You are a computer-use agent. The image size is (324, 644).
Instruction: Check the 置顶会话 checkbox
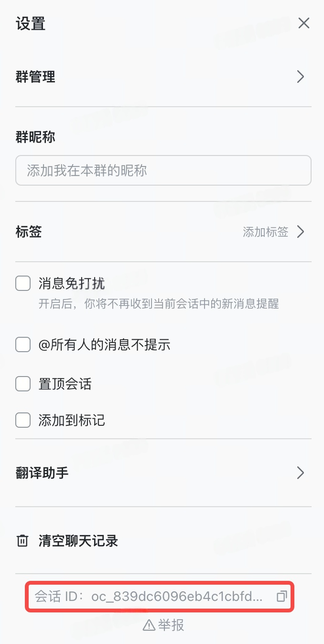point(23,384)
